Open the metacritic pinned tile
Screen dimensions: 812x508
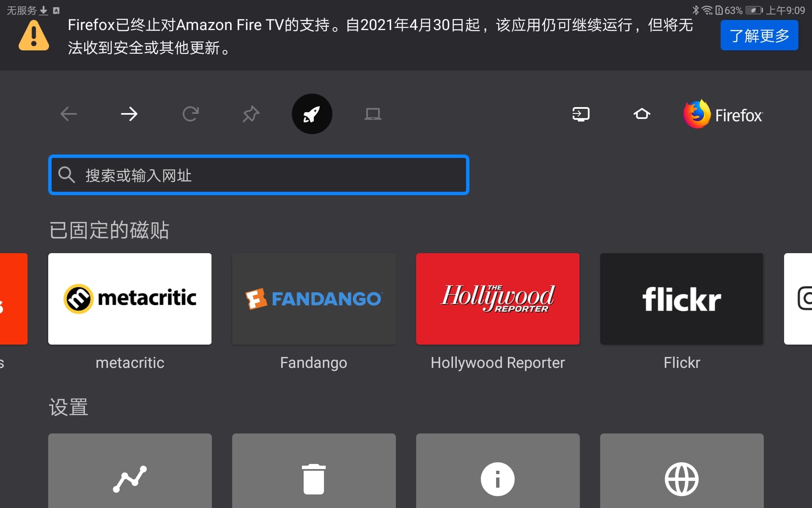click(x=130, y=299)
